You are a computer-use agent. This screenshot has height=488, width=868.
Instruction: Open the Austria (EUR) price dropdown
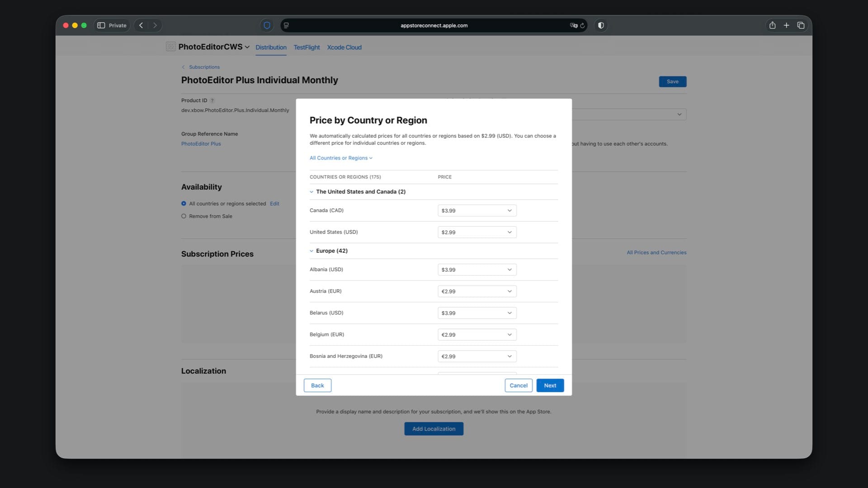pos(477,291)
